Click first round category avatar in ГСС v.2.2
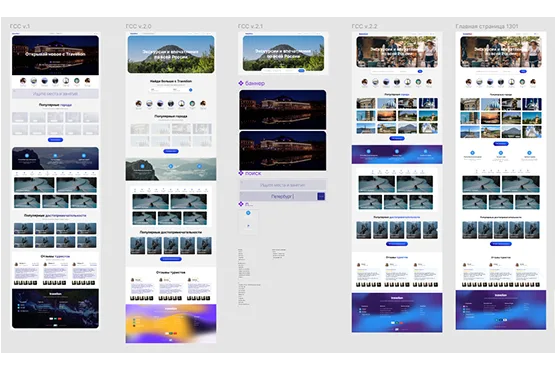Image resolution: width=555 pixels, height=370 pixels. (x=365, y=82)
